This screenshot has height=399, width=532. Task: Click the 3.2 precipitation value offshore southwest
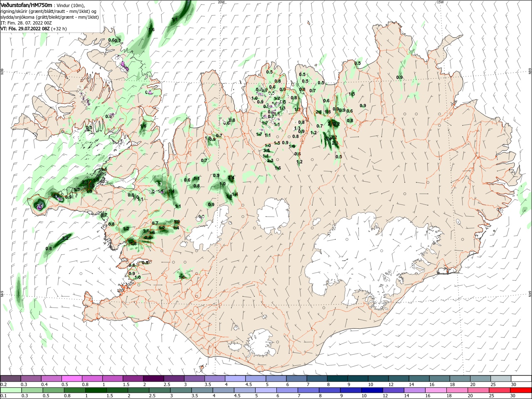click(x=65, y=238)
